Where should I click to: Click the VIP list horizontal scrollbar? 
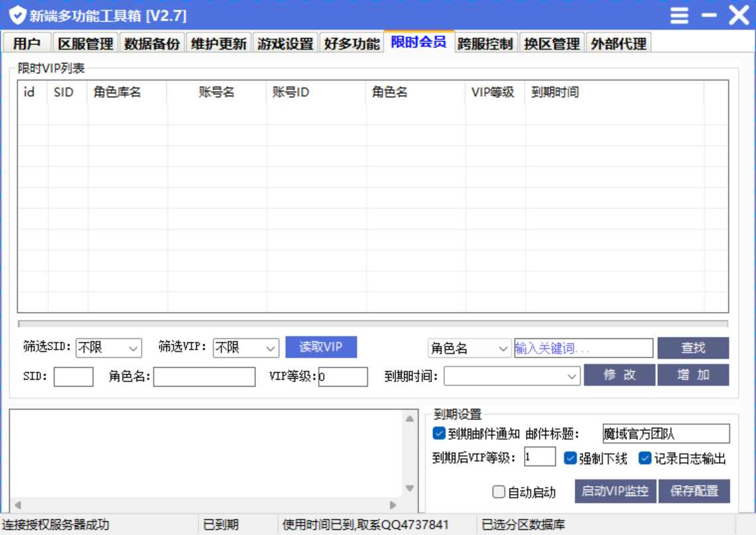(x=373, y=324)
